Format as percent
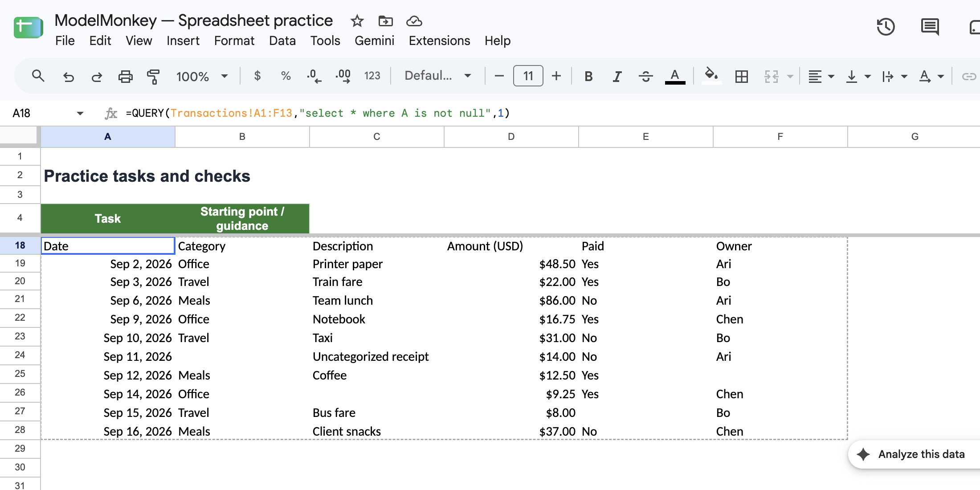This screenshot has width=980, height=490. coord(286,76)
